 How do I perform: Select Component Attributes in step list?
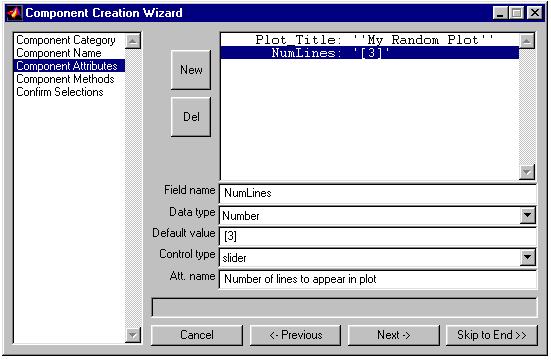(69, 66)
